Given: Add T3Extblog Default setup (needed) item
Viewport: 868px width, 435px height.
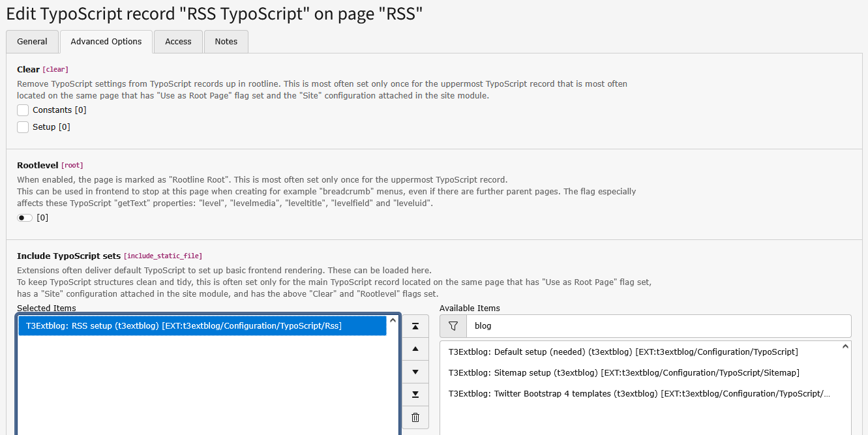Looking at the screenshot, I should point(623,352).
